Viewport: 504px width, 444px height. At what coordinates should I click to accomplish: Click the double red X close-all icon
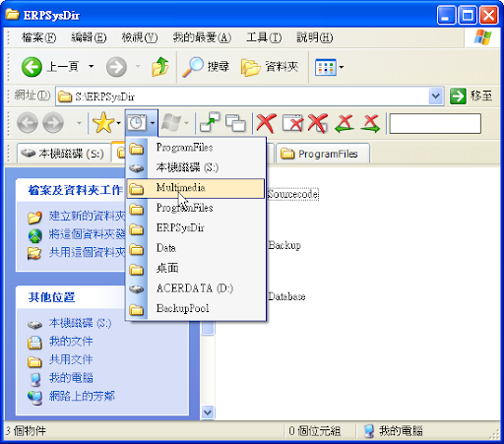click(318, 123)
